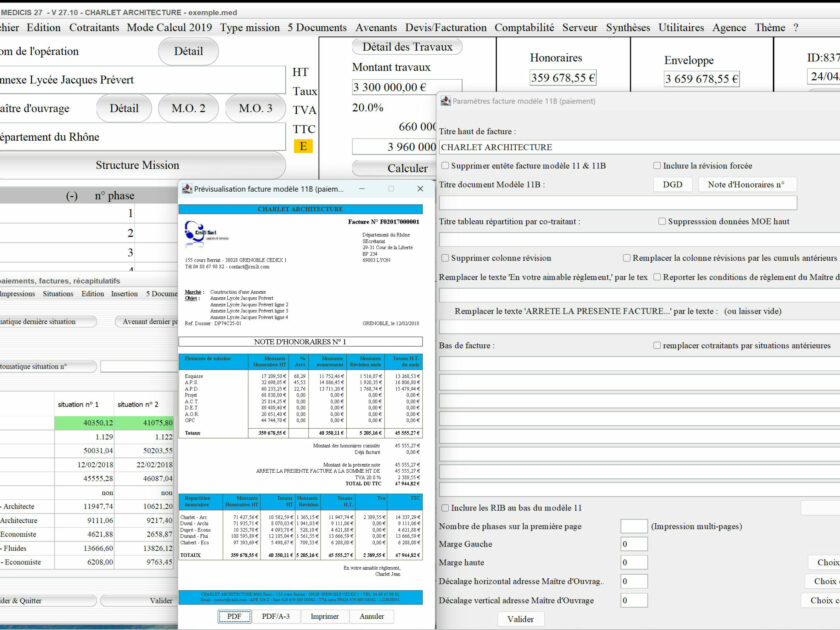Click the M.O. 3 button
The width and height of the screenshot is (840, 630).
tap(256, 108)
